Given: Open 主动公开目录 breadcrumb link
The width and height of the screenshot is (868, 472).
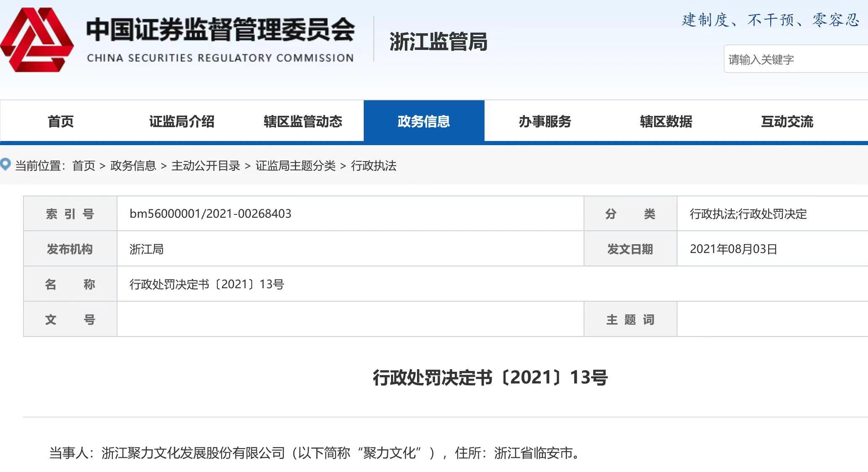Looking at the screenshot, I should tap(206, 166).
